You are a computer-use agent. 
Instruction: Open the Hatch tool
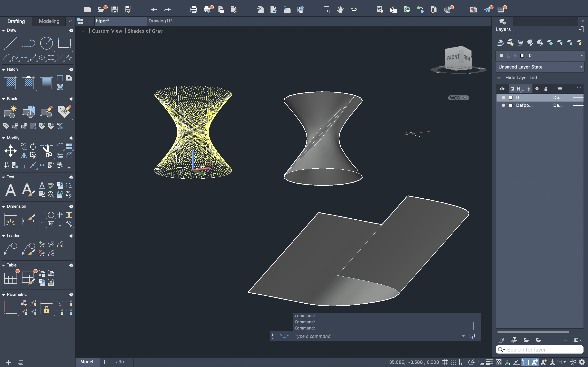pyautogui.click(x=10, y=82)
